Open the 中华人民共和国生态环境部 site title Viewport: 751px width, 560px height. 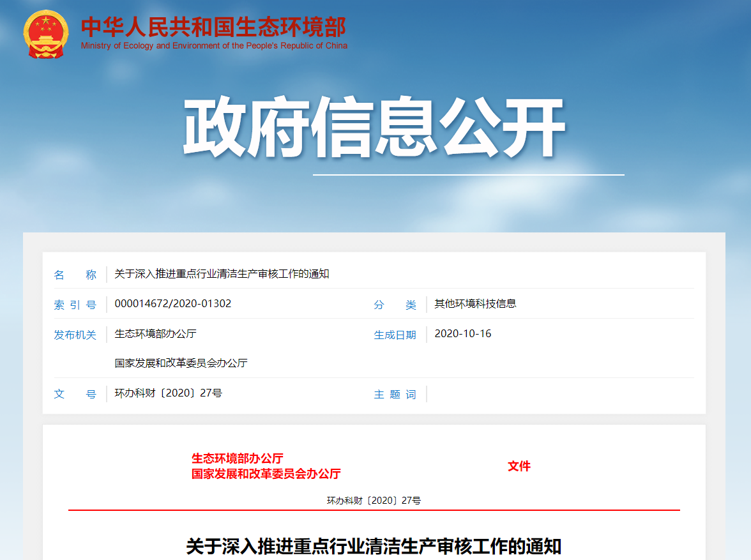pos(213,27)
